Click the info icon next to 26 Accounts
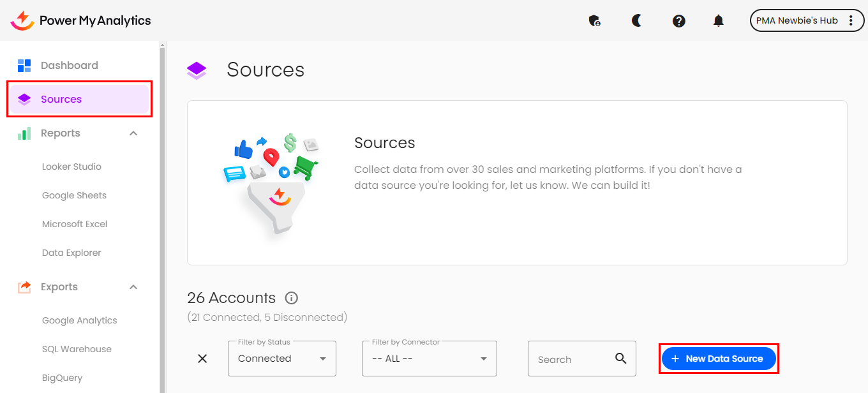 292,298
